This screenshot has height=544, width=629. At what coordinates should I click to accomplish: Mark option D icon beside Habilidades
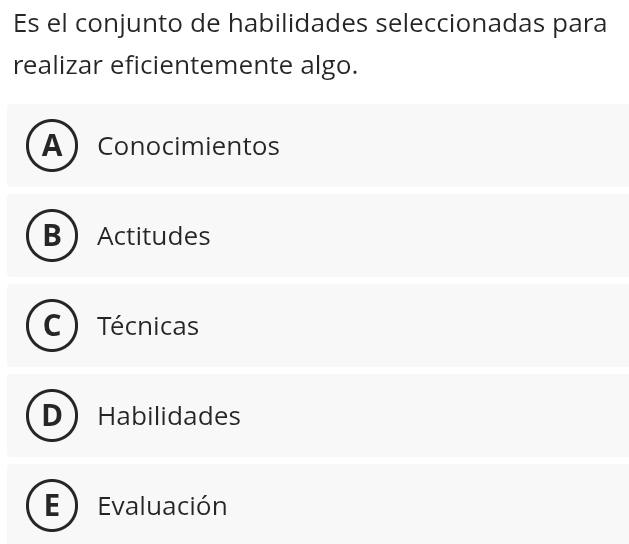[52, 415]
